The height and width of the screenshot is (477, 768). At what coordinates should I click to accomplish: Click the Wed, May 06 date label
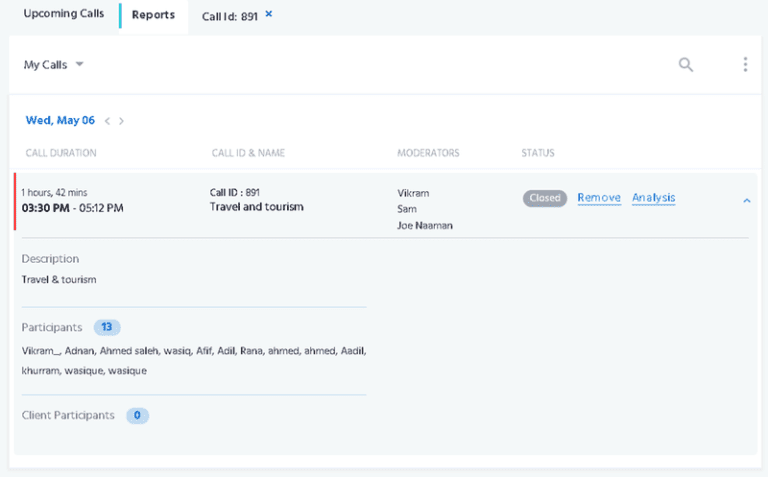[x=60, y=121]
